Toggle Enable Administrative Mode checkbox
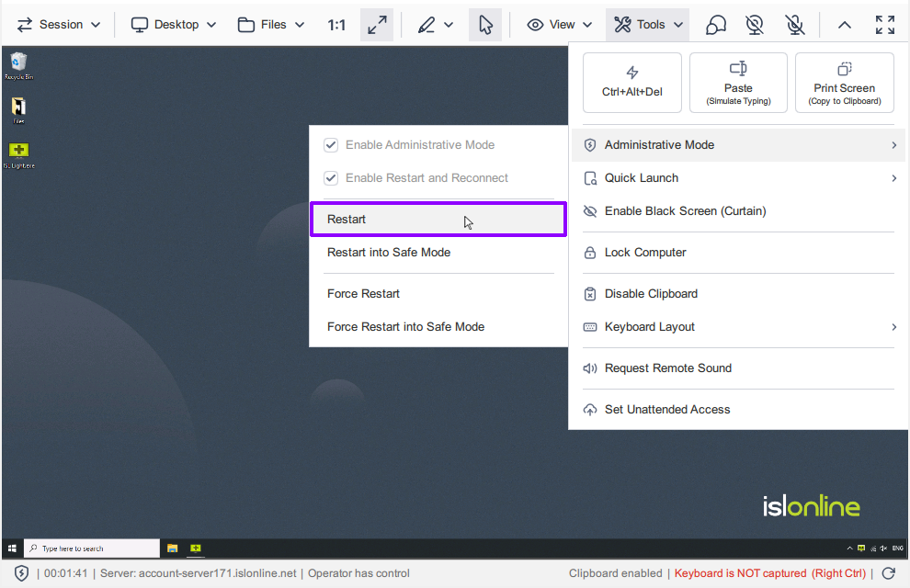The height and width of the screenshot is (588, 910). (331, 145)
